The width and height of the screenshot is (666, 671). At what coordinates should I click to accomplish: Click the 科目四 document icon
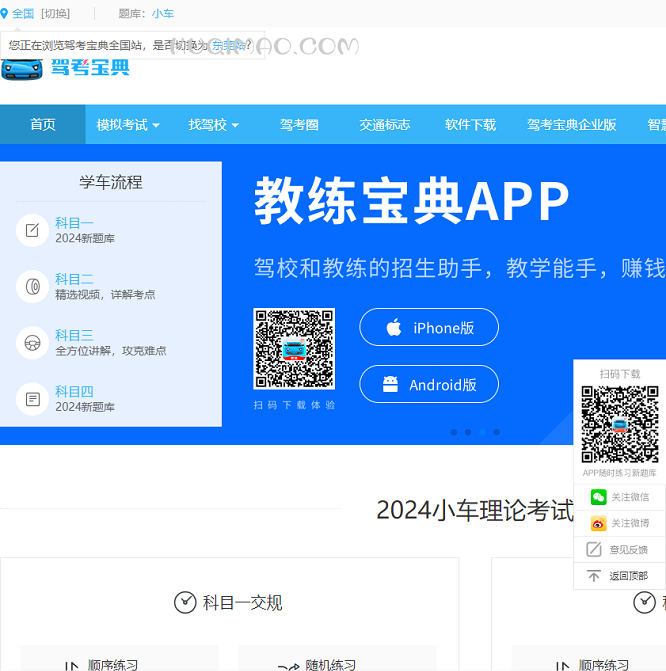[x=33, y=399]
